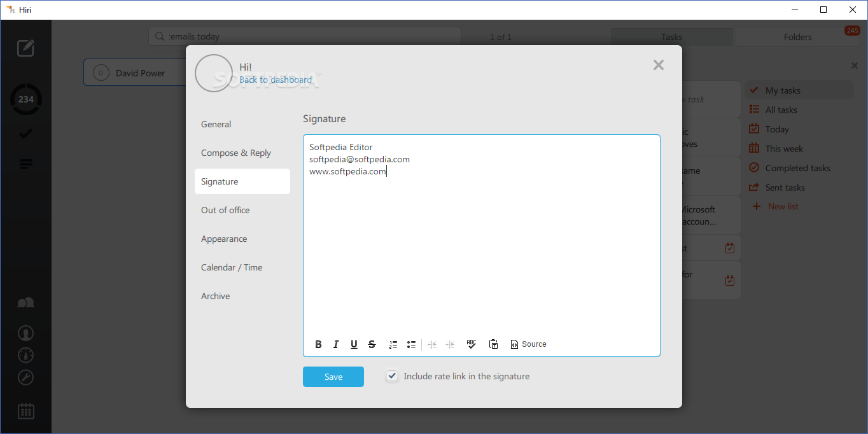Viewport: 868px width, 434px height.
Task: Open Completed tasks label in list
Action: click(798, 168)
